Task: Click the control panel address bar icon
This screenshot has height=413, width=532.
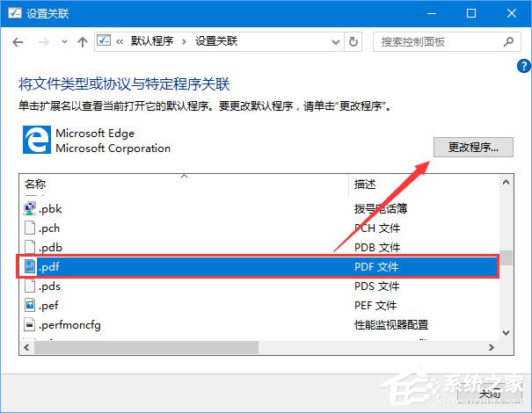Action: point(104,41)
